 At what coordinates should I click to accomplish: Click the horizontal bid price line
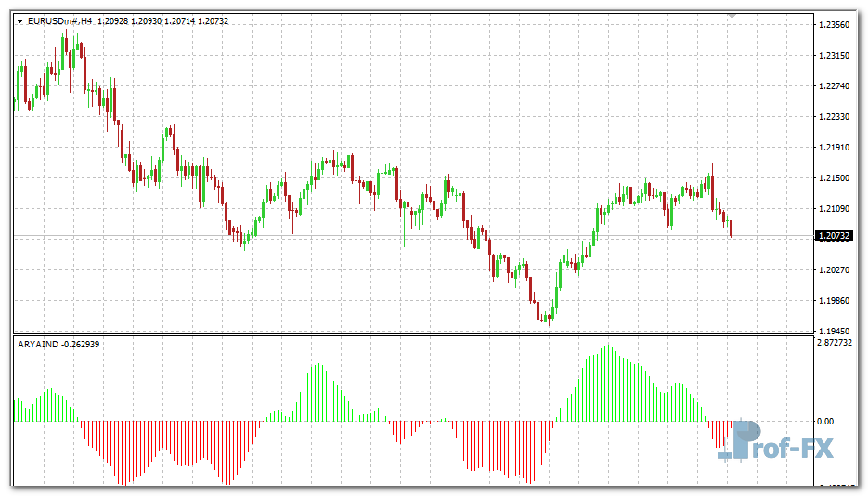[x=371, y=236]
